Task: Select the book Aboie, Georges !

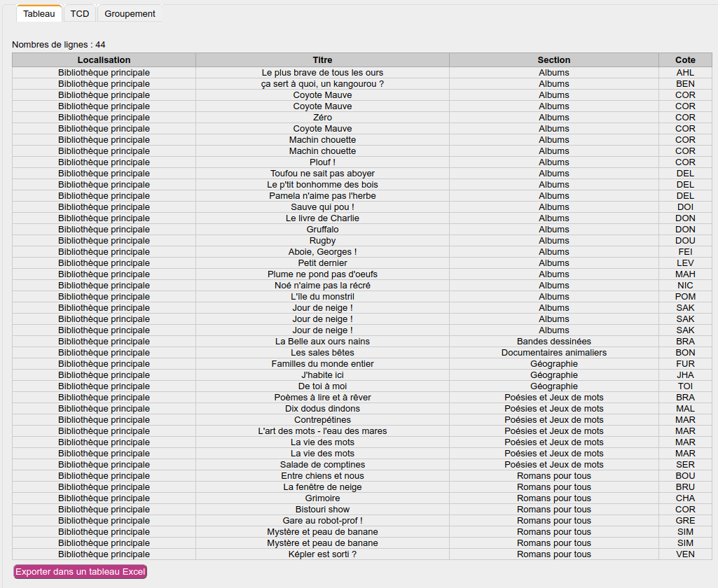Action: click(x=322, y=251)
